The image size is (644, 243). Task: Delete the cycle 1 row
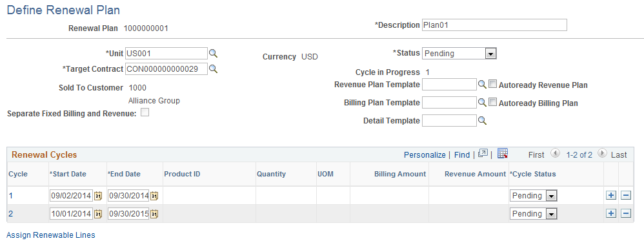coord(625,195)
